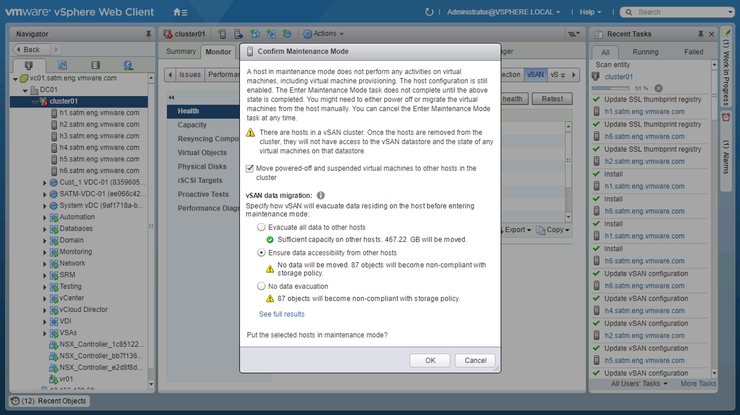Image resolution: width=740 pixels, height=415 pixels.
Task: Open Hosts and Clusters navigator tab
Action: tap(29, 65)
